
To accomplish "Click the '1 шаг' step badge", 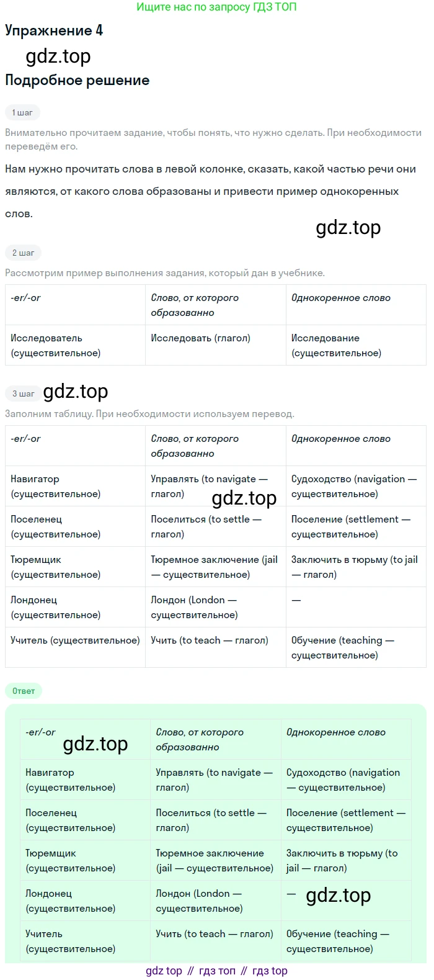I will coord(22,112).
